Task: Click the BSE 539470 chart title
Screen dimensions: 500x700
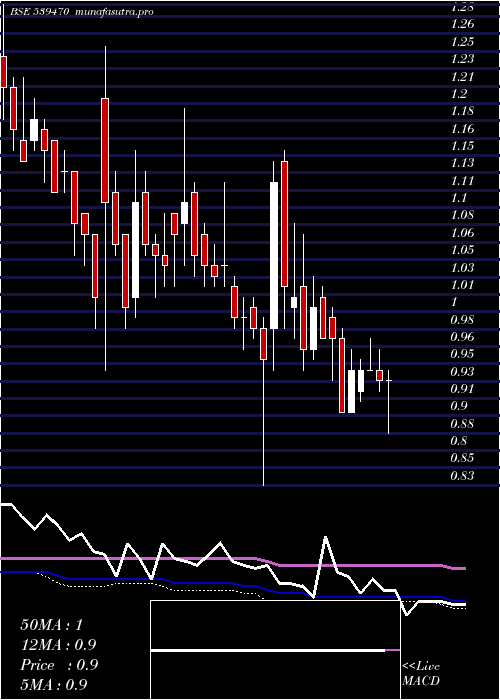Action: coord(39,12)
